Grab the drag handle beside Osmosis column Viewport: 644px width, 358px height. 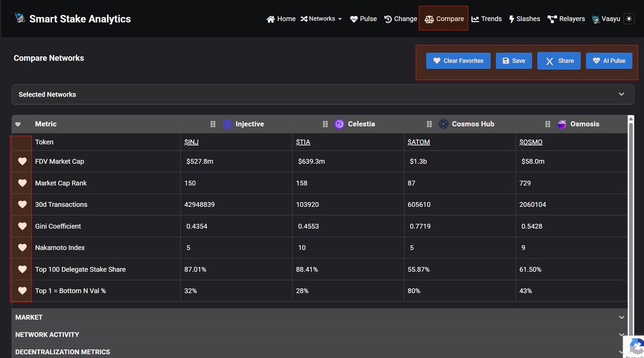point(547,124)
